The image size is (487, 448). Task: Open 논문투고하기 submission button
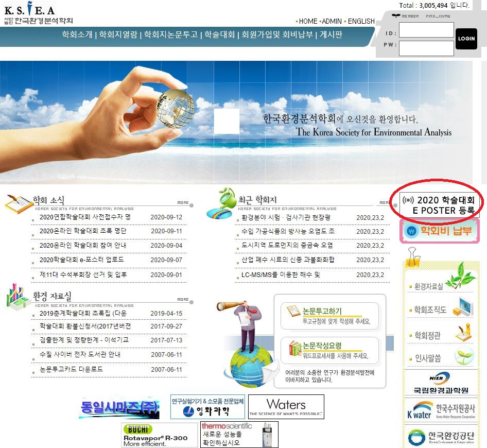pos(329,316)
